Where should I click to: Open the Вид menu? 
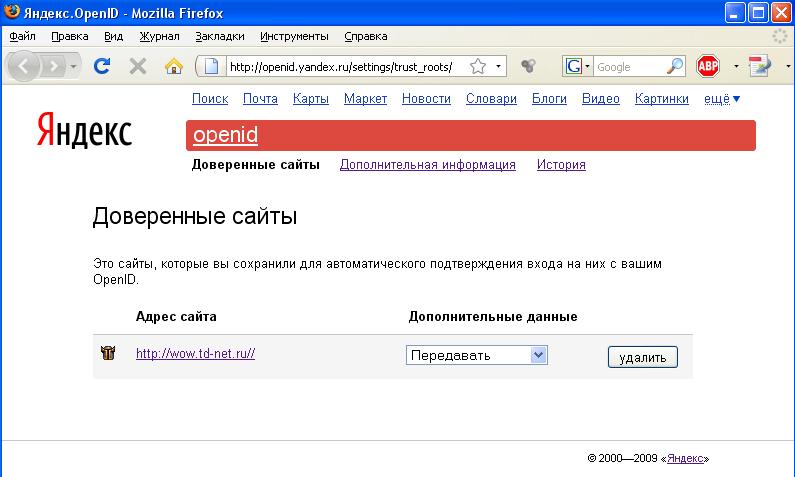coord(114,36)
